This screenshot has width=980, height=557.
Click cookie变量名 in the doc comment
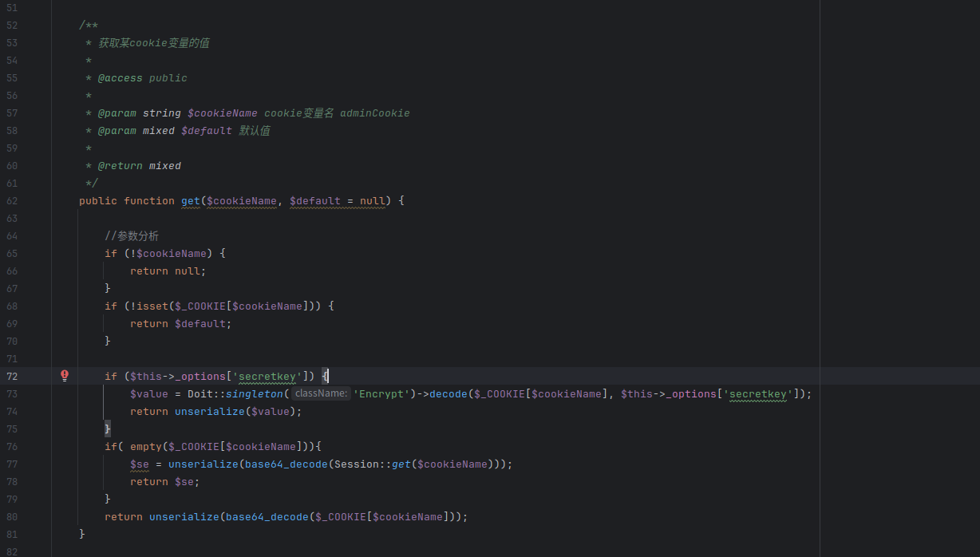(x=299, y=113)
